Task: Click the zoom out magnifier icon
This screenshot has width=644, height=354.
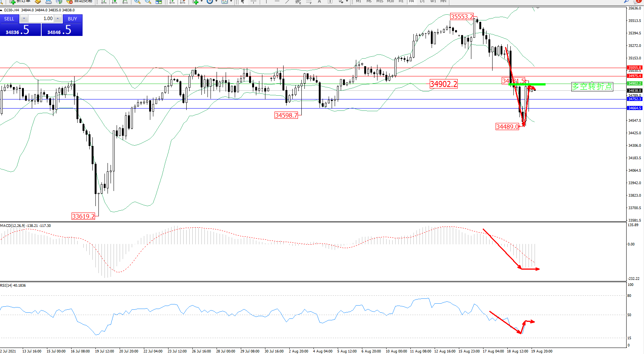Action: [148, 2]
